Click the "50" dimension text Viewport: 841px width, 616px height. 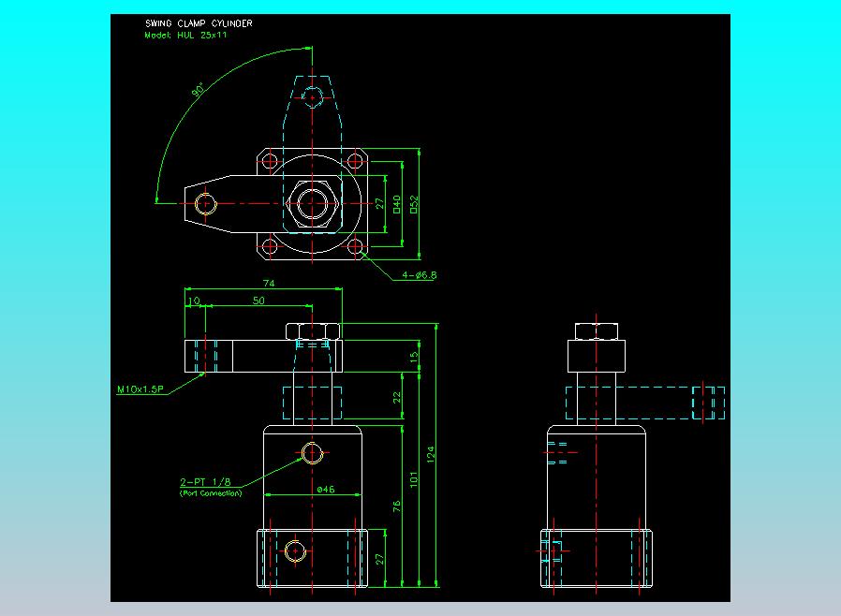[x=258, y=301]
